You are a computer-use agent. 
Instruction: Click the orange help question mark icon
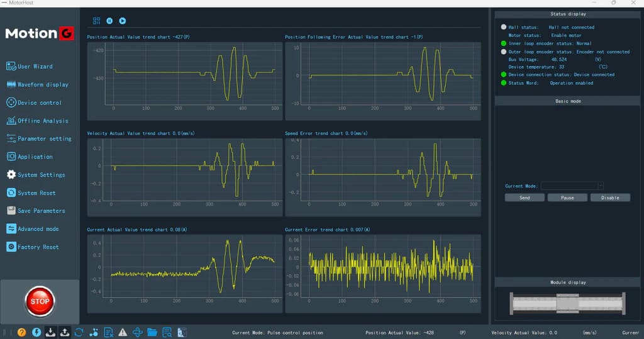tap(21, 332)
